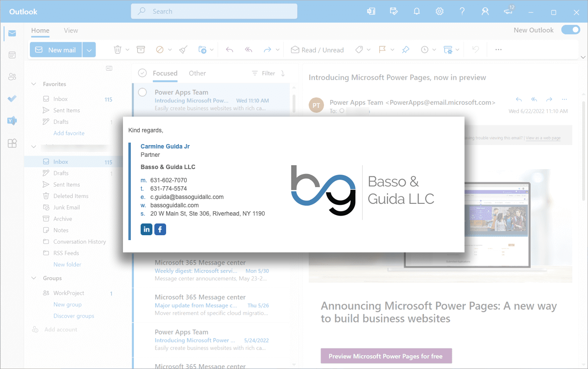The width and height of the screenshot is (588, 369).
Task: Show the Focused inbox tab
Action: pos(165,73)
